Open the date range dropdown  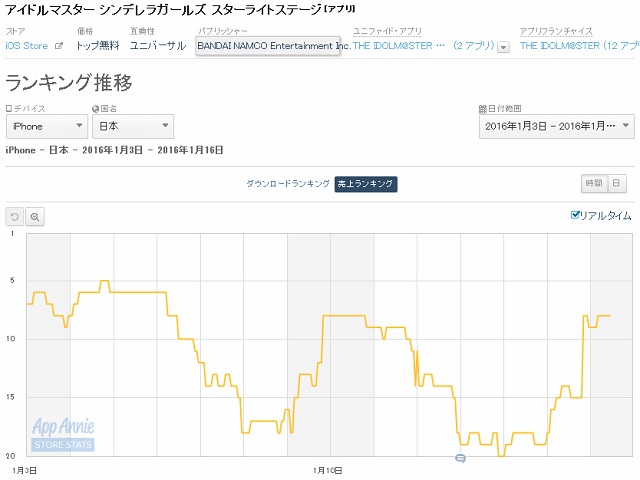[x=556, y=126]
